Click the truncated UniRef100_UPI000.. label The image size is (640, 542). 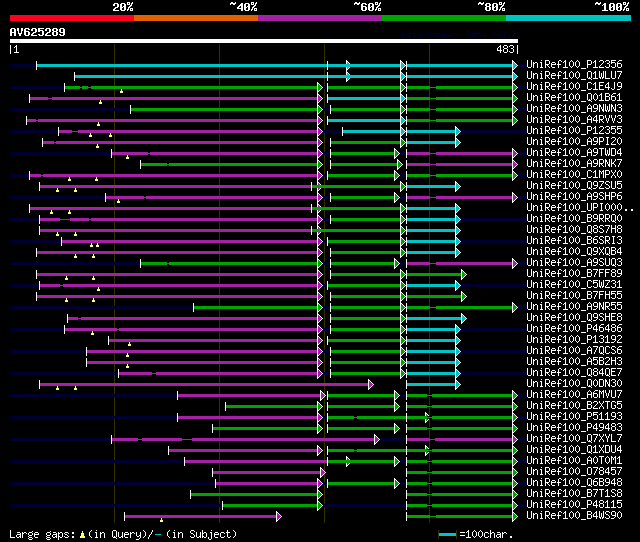(x=580, y=208)
